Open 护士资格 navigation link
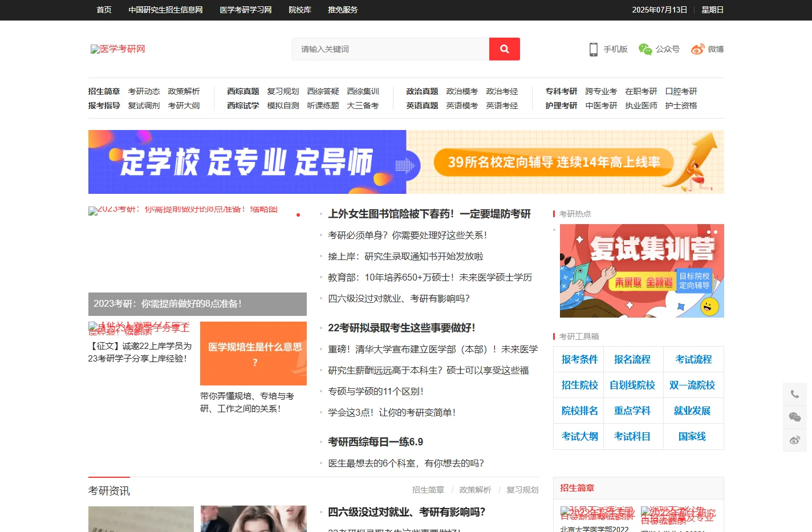This screenshot has width=812, height=532. 681,105
